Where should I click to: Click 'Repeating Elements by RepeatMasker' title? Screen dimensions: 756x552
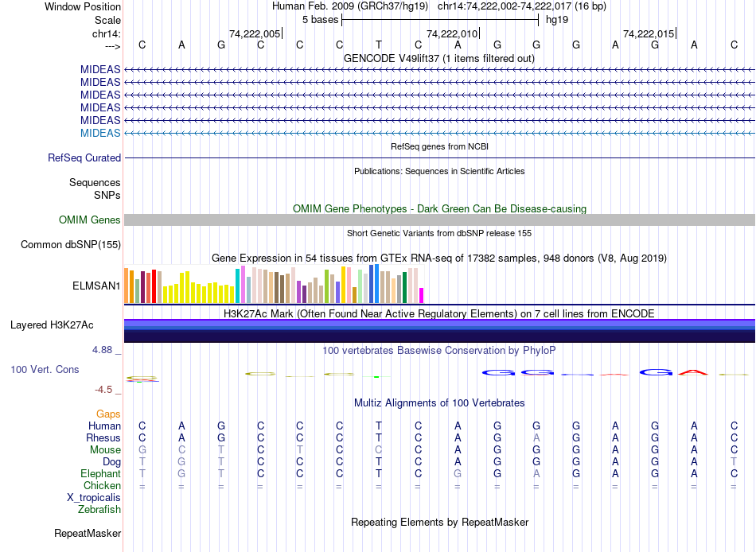pos(439,522)
